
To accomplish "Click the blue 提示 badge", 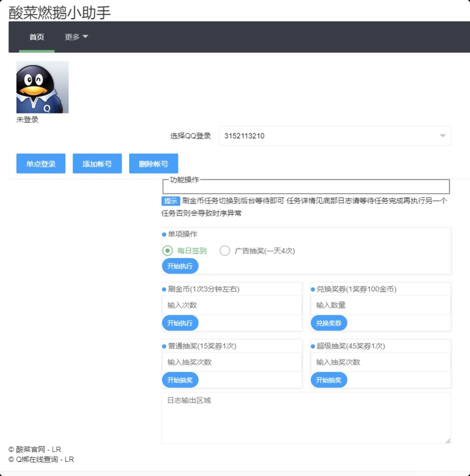I will click(171, 201).
